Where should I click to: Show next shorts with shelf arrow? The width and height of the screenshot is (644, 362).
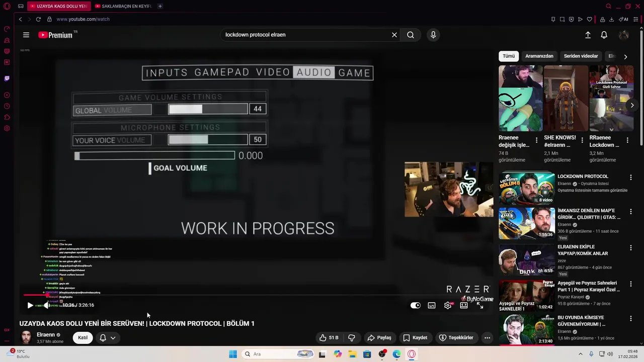click(632, 105)
